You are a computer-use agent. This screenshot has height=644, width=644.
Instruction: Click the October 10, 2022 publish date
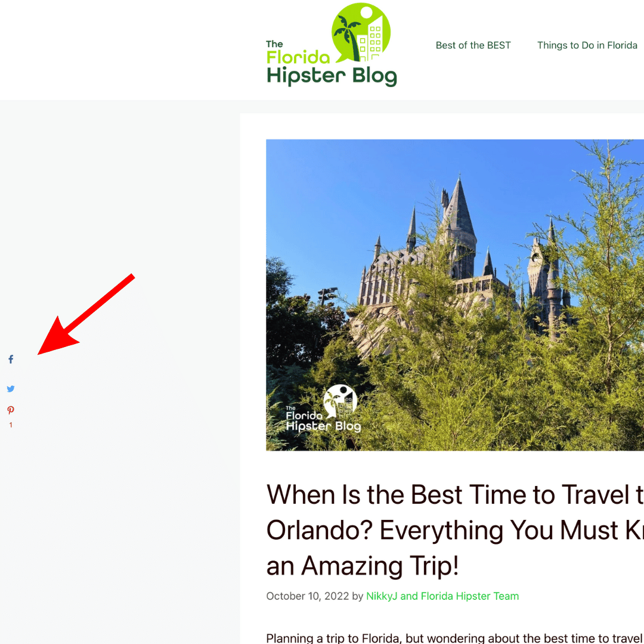coord(308,596)
